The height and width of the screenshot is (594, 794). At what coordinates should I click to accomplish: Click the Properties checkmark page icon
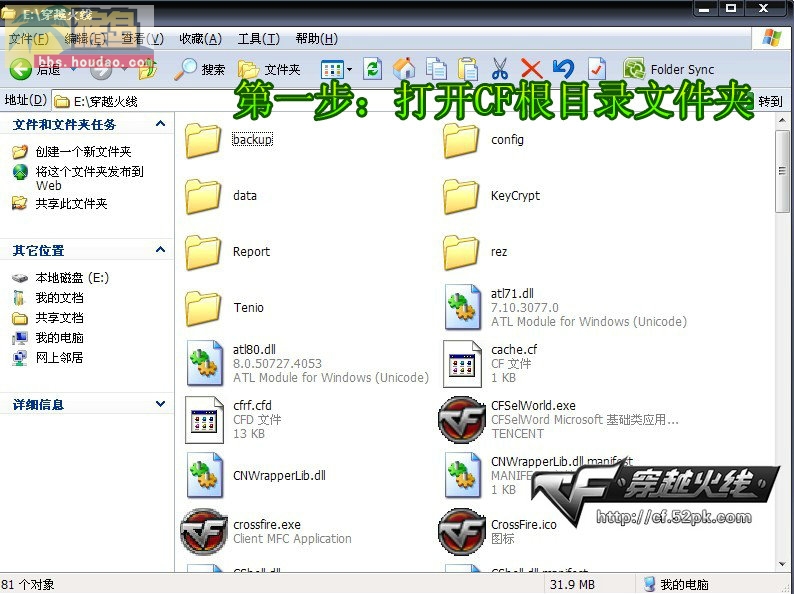597,69
